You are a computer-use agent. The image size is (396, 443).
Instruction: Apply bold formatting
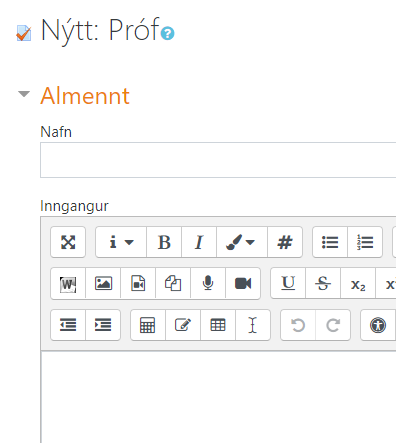pos(164,242)
